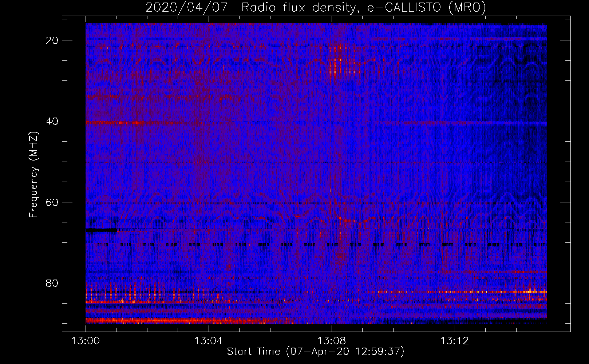Click the 13:00 time tick label
The image size is (589, 364).
[x=86, y=341]
